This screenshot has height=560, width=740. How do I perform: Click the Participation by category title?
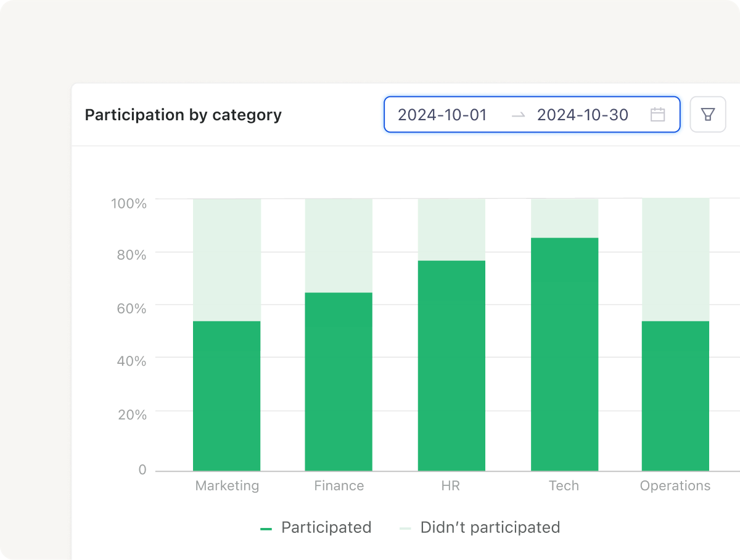click(183, 115)
